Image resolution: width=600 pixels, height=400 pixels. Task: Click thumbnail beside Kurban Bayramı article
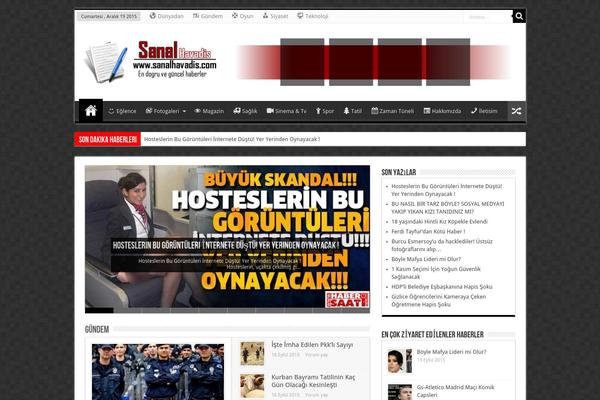pyautogui.click(x=252, y=386)
